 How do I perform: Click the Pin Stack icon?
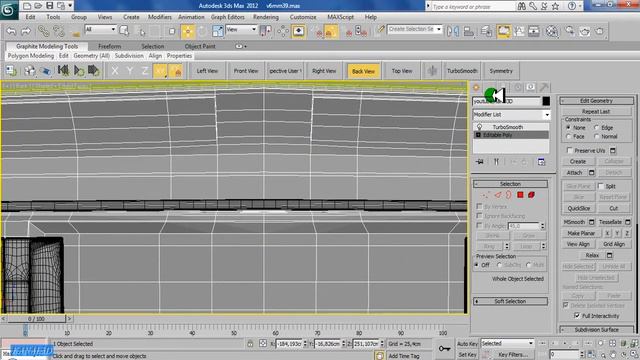480,162
